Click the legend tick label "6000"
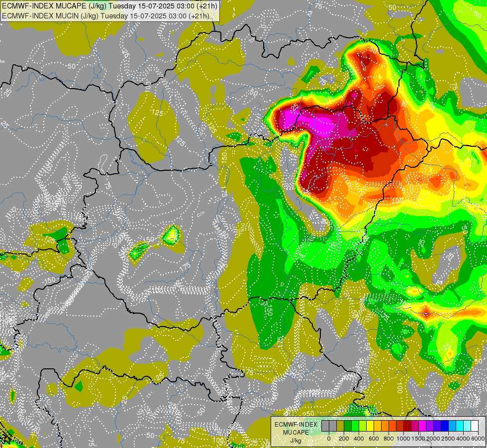This screenshot has height=448, width=487. coord(478,439)
